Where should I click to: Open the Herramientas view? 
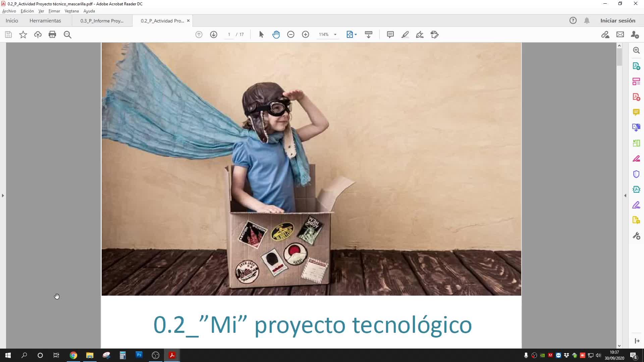pyautogui.click(x=45, y=21)
